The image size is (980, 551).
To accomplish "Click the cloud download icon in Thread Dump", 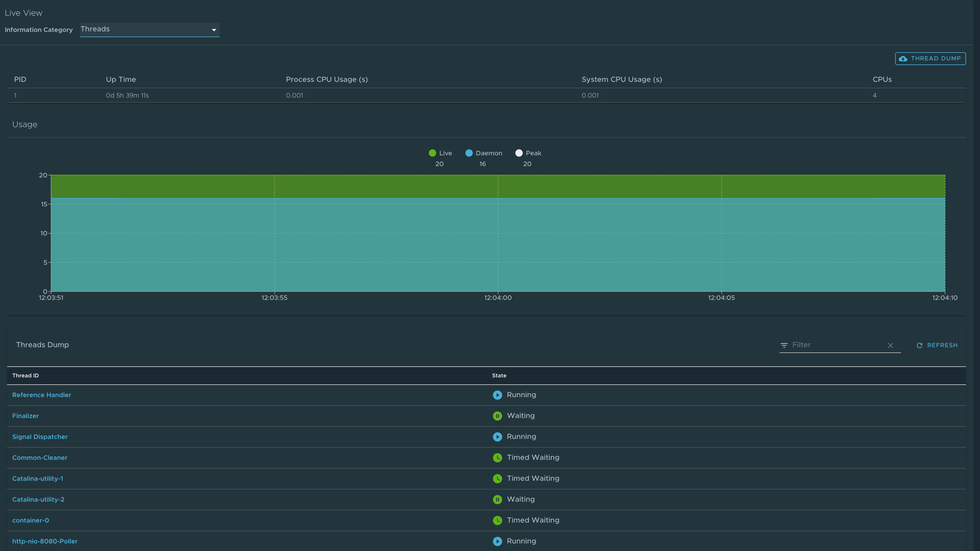I will coord(903,59).
